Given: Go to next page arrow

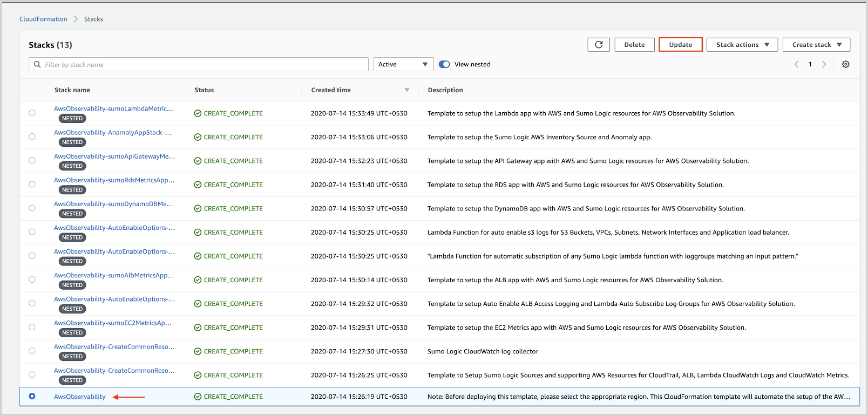Looking at the screenshot, I should pyautogui.click(x=824, y=64).
